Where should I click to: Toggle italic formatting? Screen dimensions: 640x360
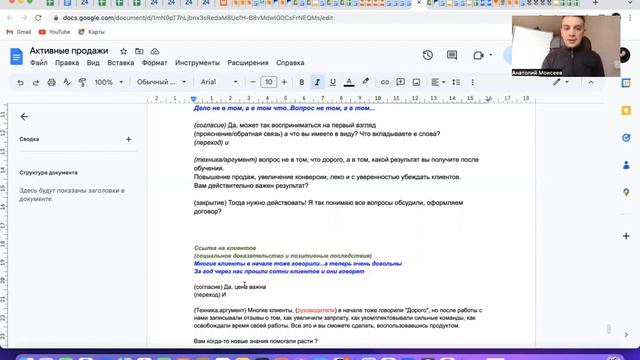point(317,82)
